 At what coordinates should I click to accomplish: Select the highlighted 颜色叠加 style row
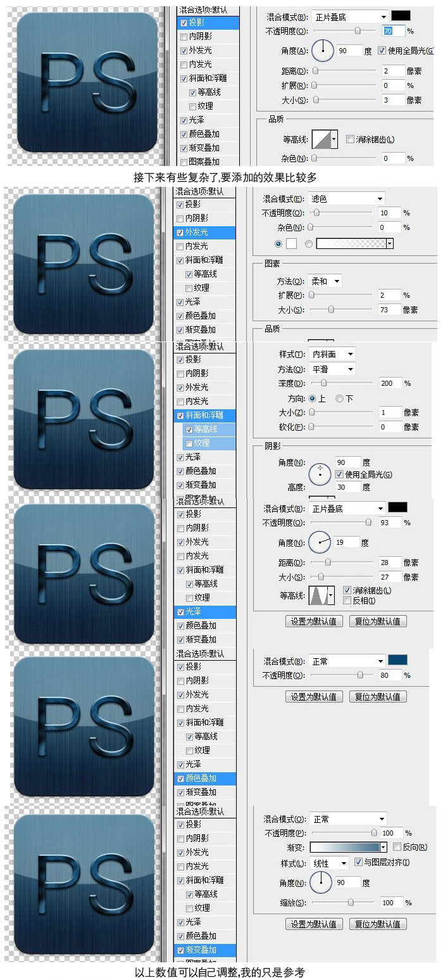click(205, 778)
